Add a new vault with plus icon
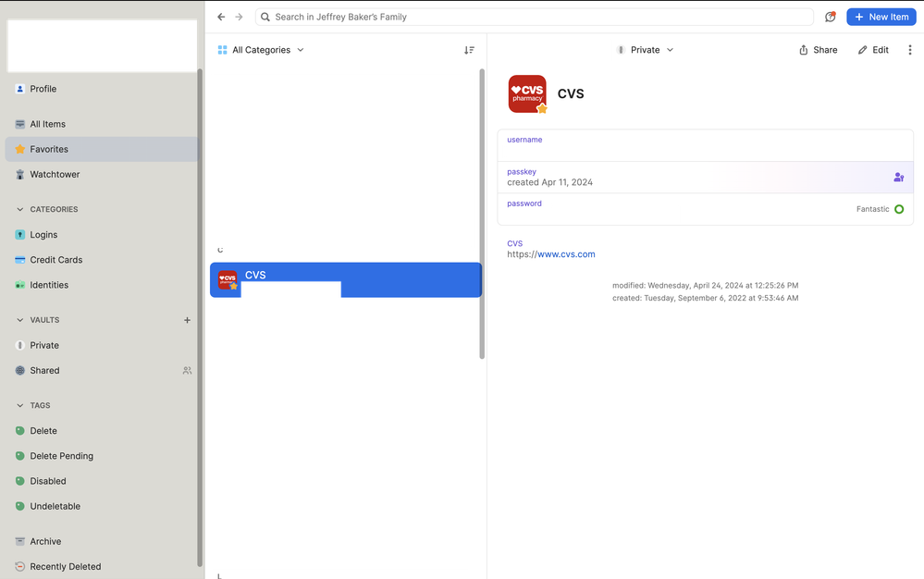The height and width of the screenshot is (579, 924). tap(187, 320)
